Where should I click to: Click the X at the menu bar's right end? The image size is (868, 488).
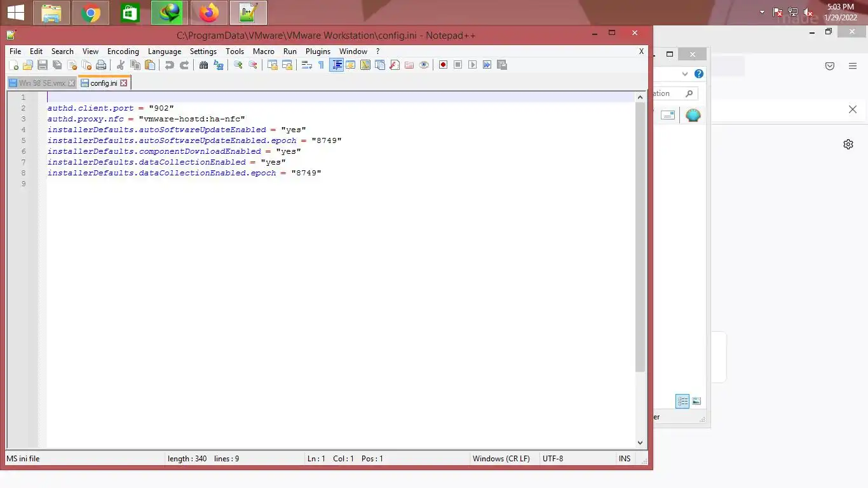641,51
